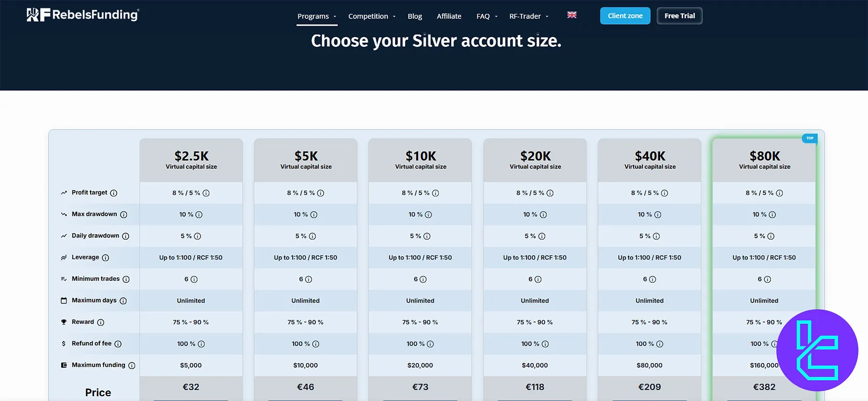868x401 pixels.
Task: Click the dollar icon beside Refund of fee
Action: pyautogui.click(x=63, y=344)
